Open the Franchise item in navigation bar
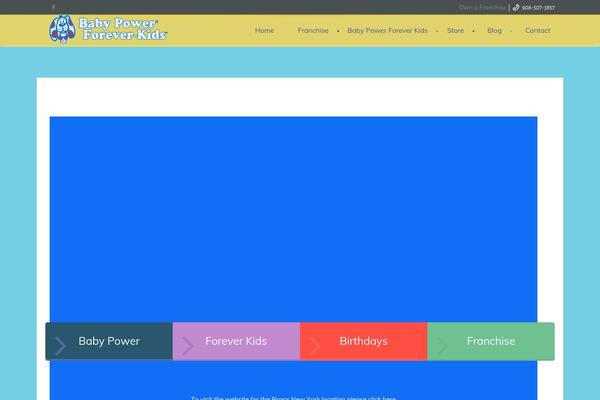 pyautogui.click(x=313, y=30)
